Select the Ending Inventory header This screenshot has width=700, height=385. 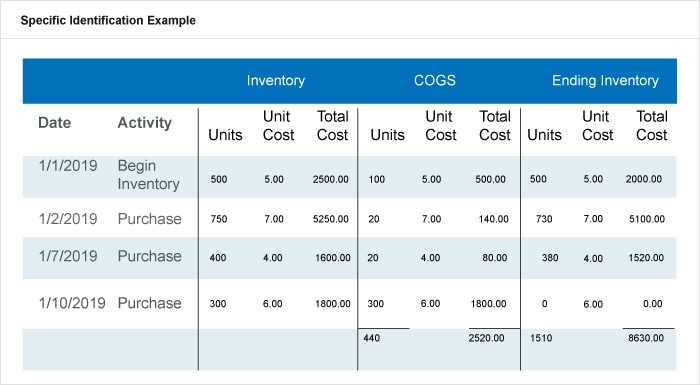click(x=605, y=80)
